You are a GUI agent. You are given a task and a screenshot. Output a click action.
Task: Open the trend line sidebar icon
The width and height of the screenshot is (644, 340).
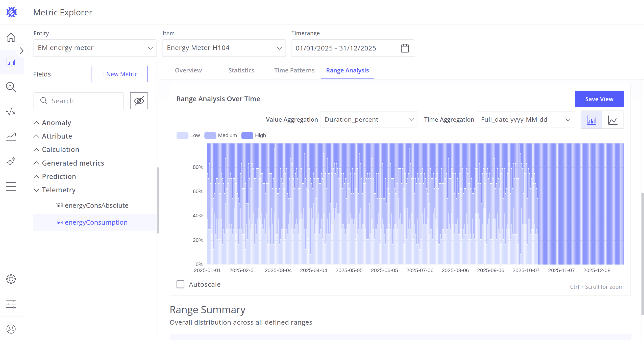click(11, 137)
